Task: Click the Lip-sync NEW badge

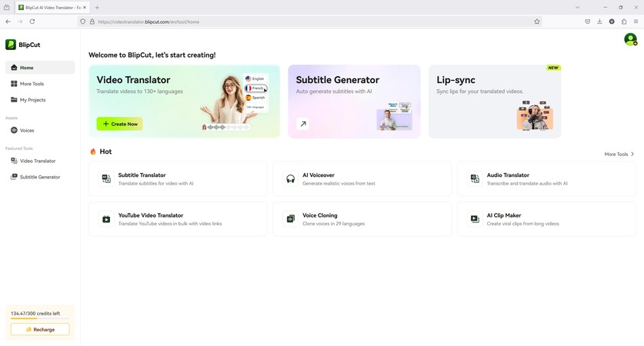Action: pos(553,68)
